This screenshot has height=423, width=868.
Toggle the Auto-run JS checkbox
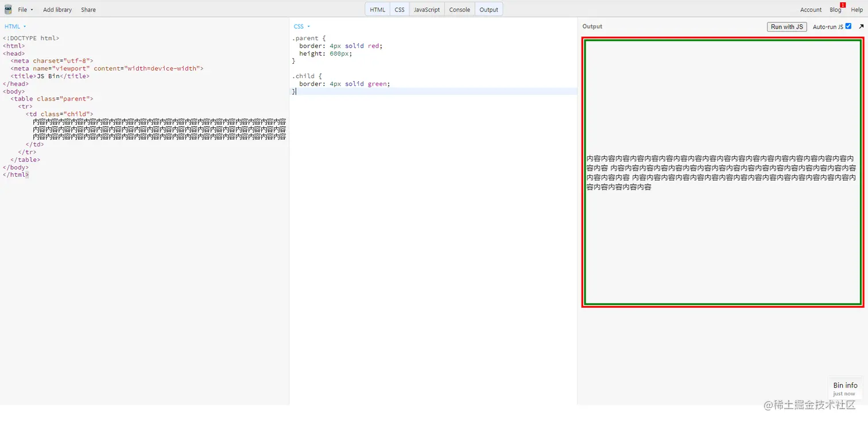coord(848,26)
